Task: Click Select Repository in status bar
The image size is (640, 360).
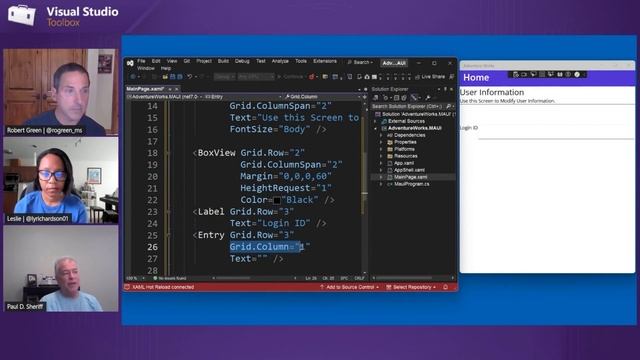Action: point(411,287)
